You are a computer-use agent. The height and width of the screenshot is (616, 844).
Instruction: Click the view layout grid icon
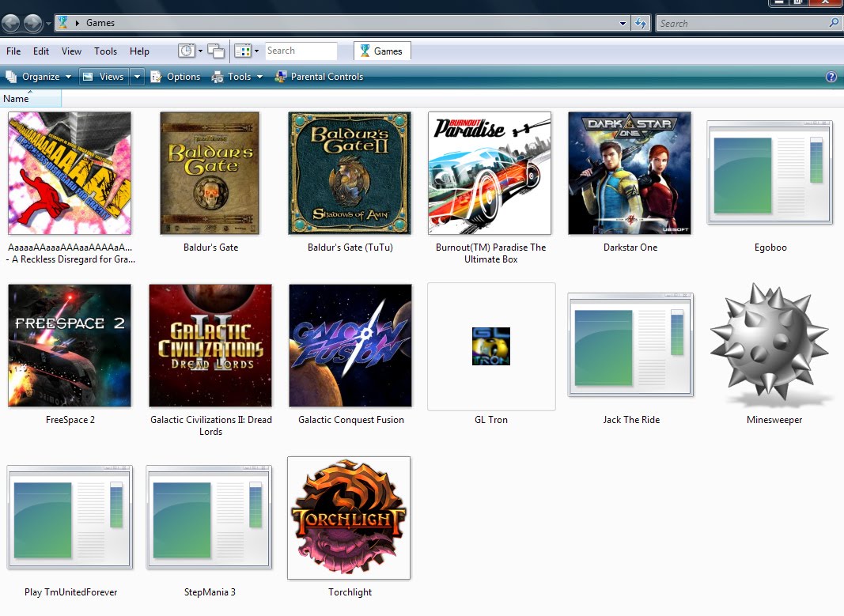(x=243, y=51)
